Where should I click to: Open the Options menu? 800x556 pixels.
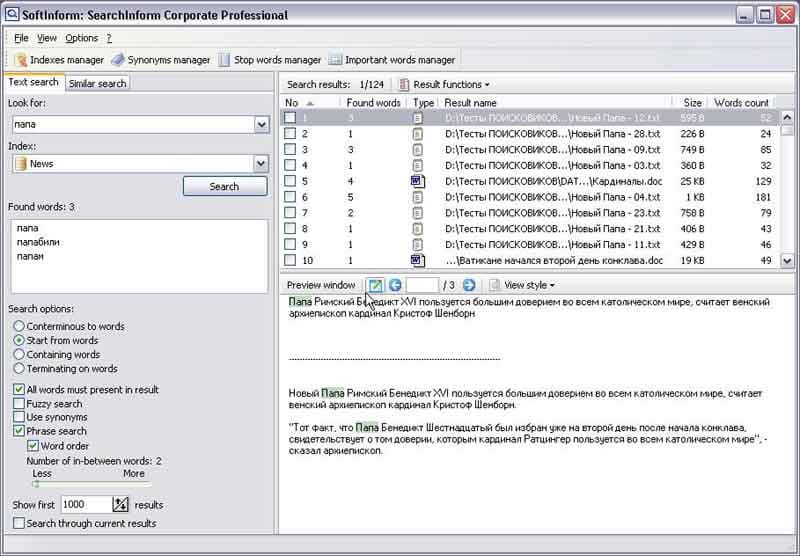[82, 38]
